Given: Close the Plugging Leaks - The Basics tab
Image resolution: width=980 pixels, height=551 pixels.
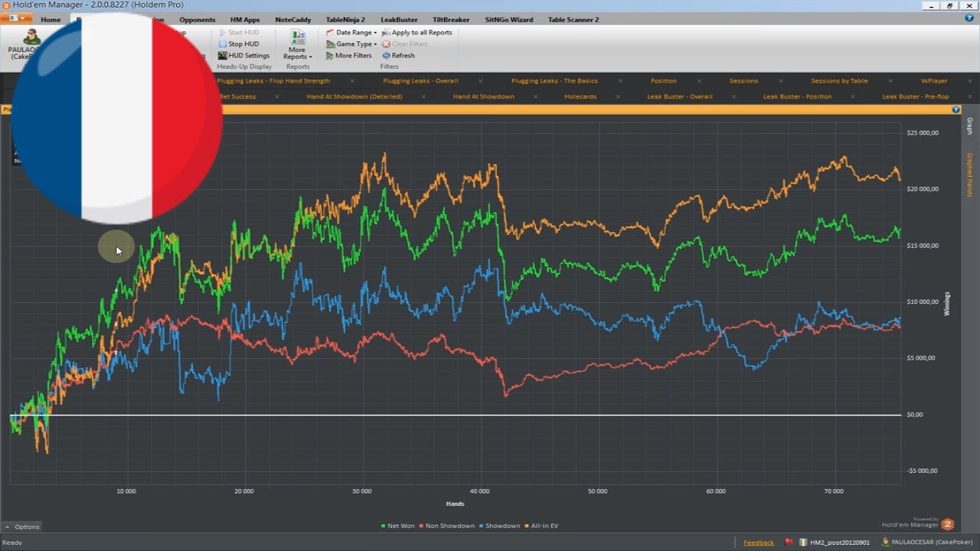Looking at the screenshot, I should tap(619, 81).
